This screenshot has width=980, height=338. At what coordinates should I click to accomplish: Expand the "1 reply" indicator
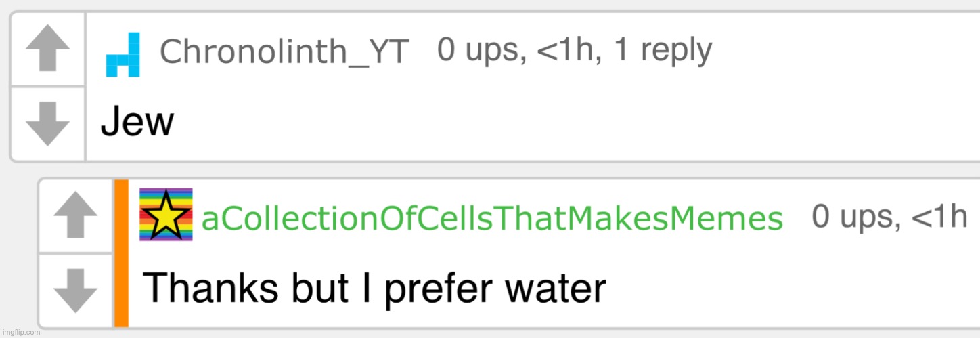pyautogui.click(x=663, y=50)
